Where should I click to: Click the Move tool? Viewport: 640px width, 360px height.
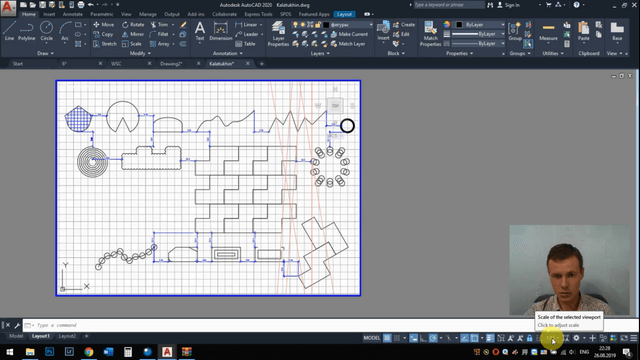[x=104, y=24]
